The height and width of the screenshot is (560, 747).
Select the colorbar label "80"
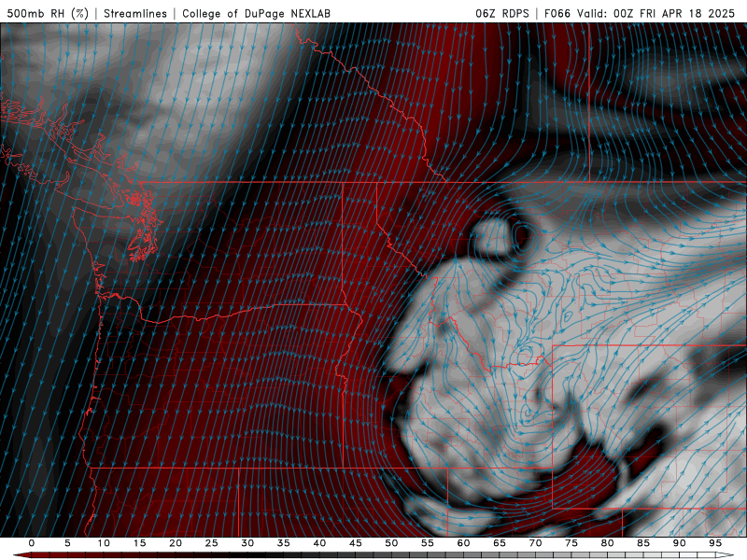coord(607,543)
